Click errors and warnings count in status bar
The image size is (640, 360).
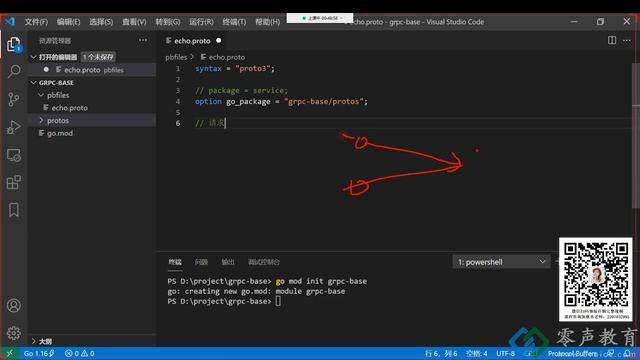click(80, 353)
